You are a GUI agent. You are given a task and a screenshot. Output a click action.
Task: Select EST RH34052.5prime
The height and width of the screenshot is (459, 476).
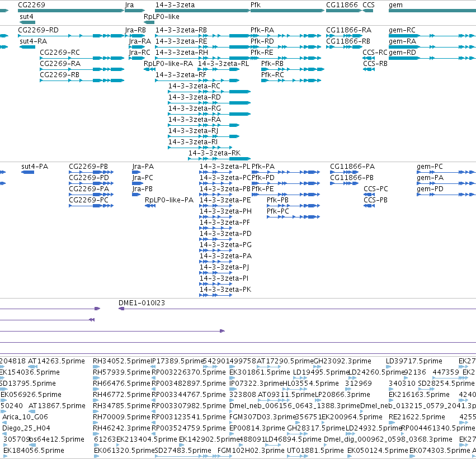click(96, 367)
